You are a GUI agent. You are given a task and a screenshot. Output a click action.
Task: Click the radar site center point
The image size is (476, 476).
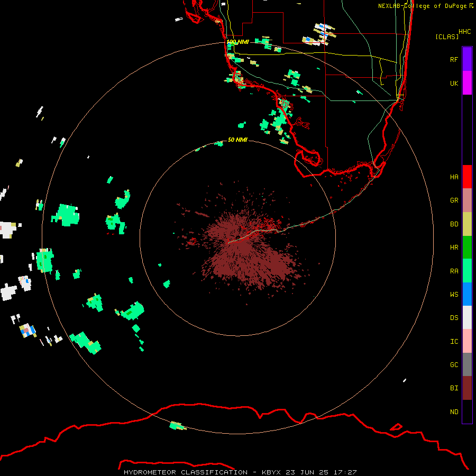(238, 237)
